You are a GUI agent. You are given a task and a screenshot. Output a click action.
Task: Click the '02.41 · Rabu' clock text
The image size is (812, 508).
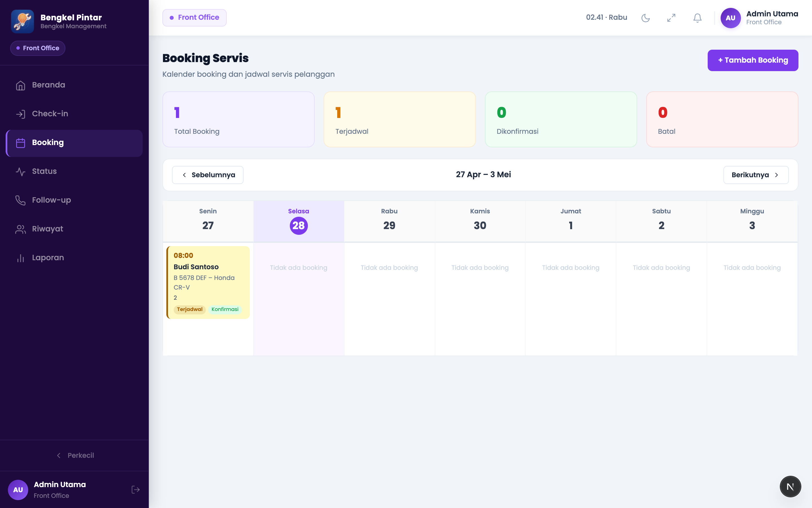tap(606, 17)
